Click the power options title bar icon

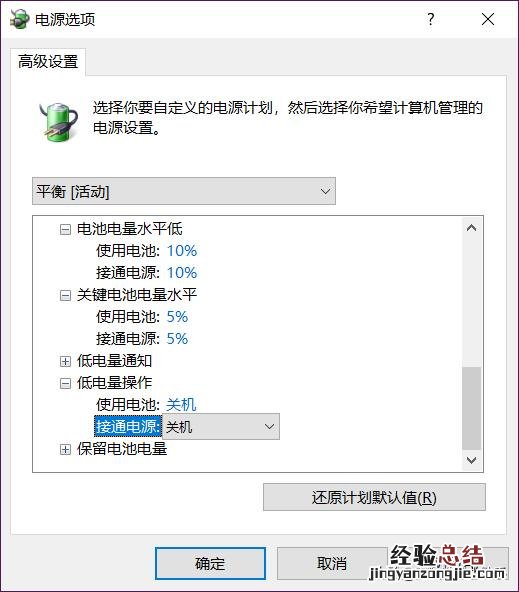pyautogui.click(x=20, y=19)
